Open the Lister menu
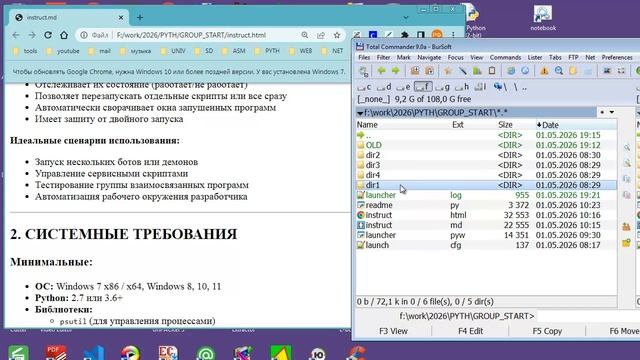This screenshot has height=360, width=640. (535, 58)
